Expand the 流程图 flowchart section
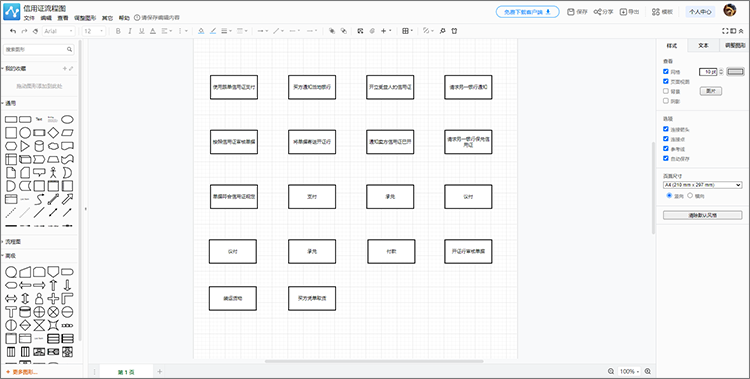The width and height of the screenshot is (750, 379). click(11, 242)
